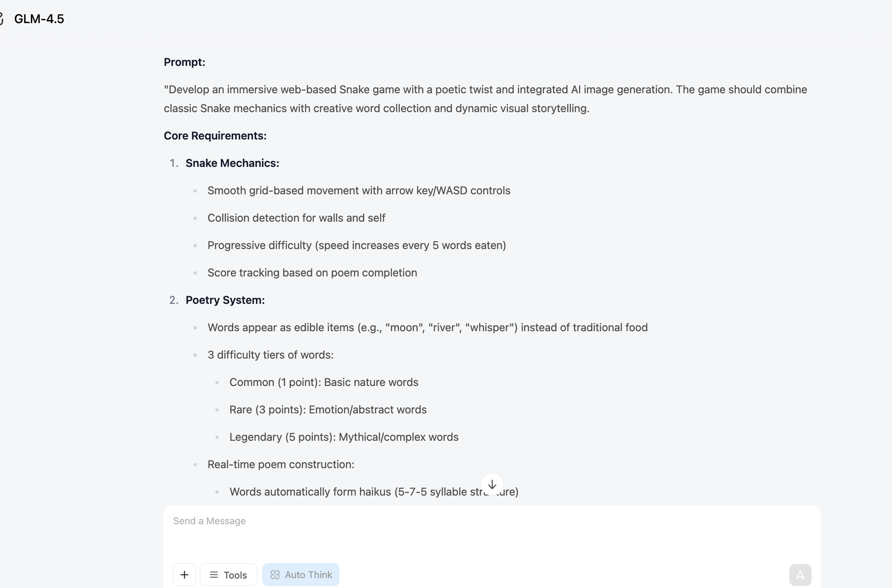Open the GLM-4.5 model selector

click(39, 19)
